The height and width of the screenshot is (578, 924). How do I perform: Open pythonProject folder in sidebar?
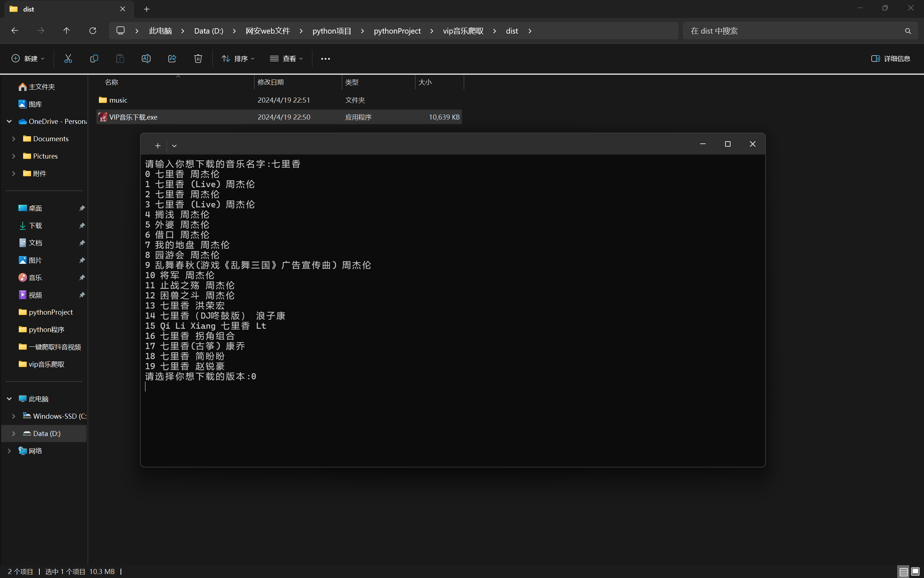point(46,312)
